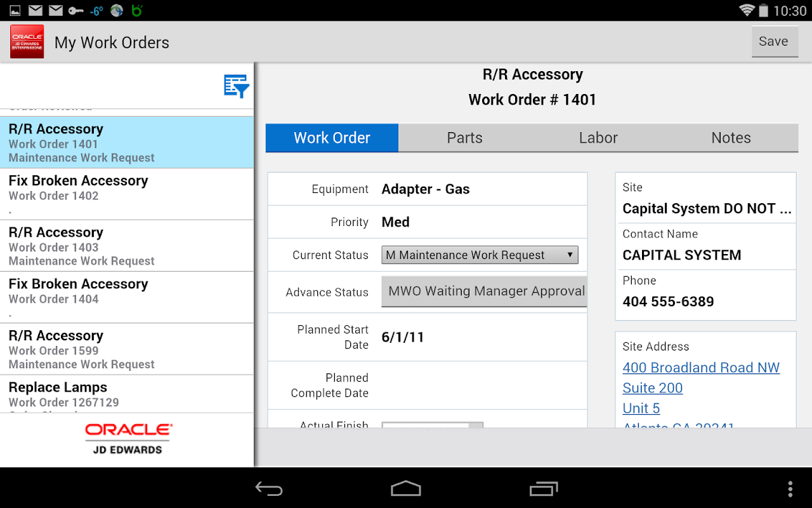Screen dimensions: 812x508
Task: Tap the Contact Name CAPITAL SYSTEM
Action: (x=682, y=255)
